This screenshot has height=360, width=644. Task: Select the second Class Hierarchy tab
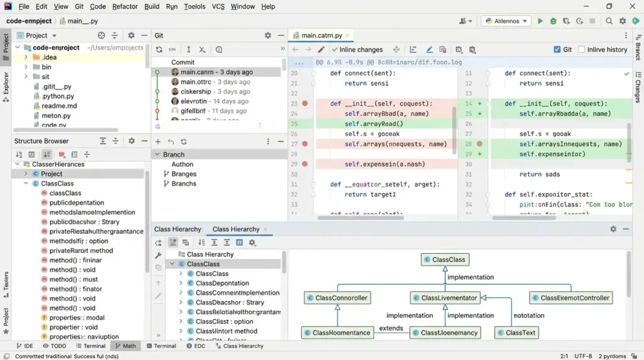tap(236, 229)
